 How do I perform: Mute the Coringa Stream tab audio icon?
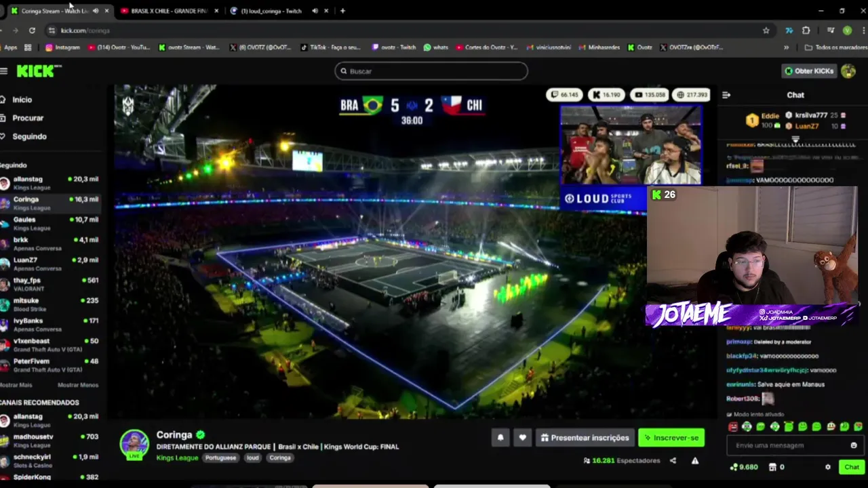coord(95,11)
